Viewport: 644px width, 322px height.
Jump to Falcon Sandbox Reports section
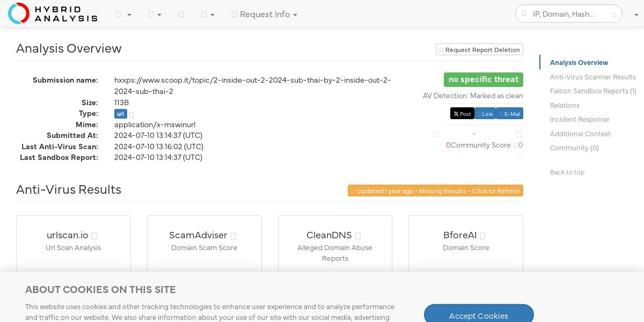pos(592,91)
